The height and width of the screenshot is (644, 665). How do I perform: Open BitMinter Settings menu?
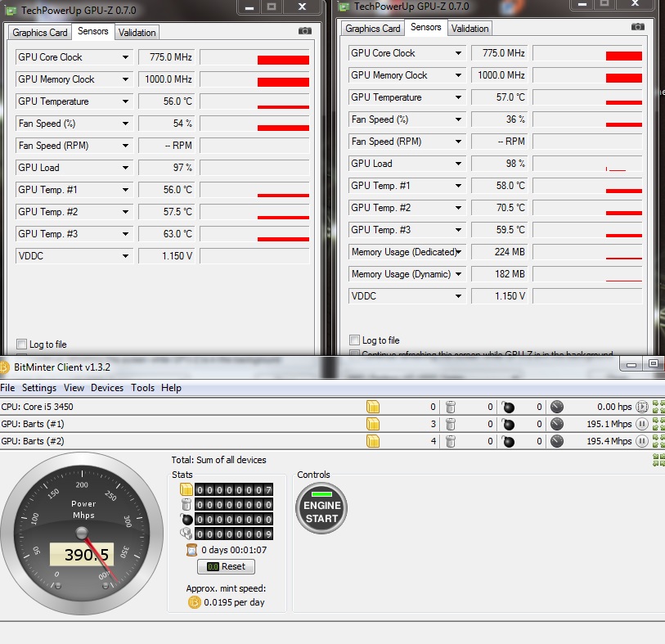(x=39, y=388)
